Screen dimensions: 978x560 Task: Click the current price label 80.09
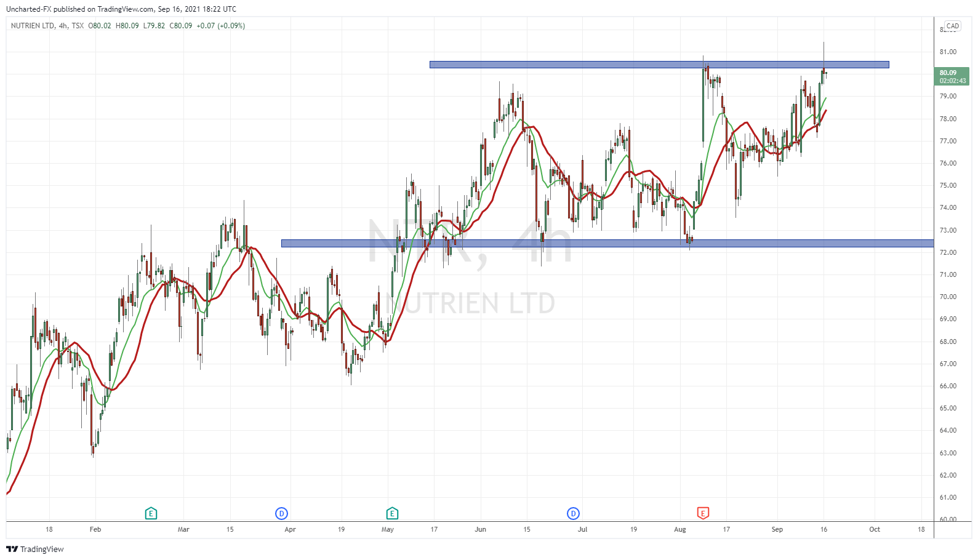coord(951,76)
